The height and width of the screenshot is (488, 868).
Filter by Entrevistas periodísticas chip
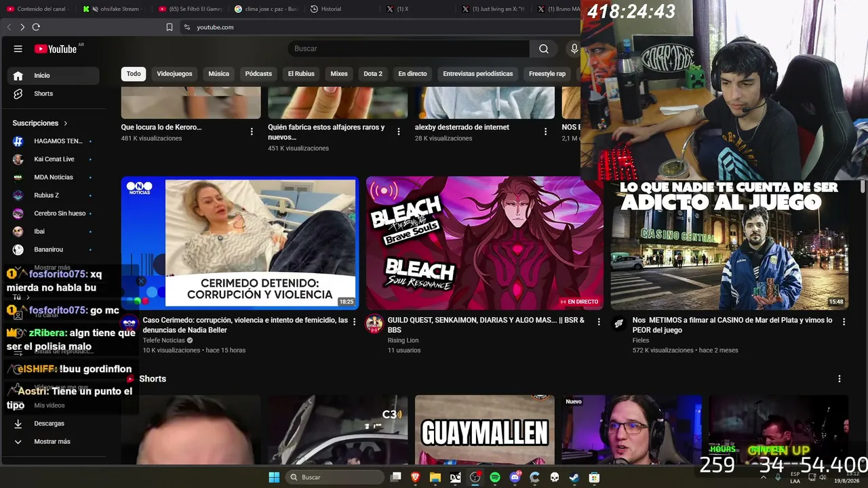coord(478,74)
